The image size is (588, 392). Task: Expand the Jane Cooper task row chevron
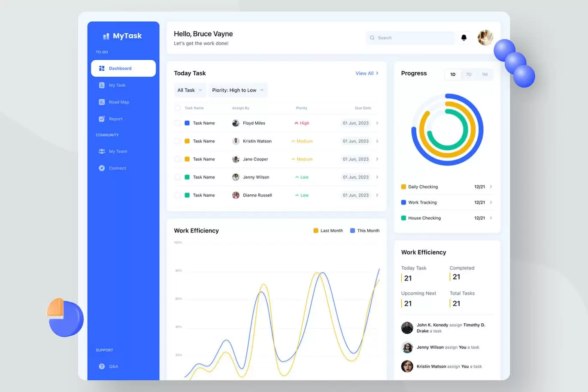coord(377,159)
